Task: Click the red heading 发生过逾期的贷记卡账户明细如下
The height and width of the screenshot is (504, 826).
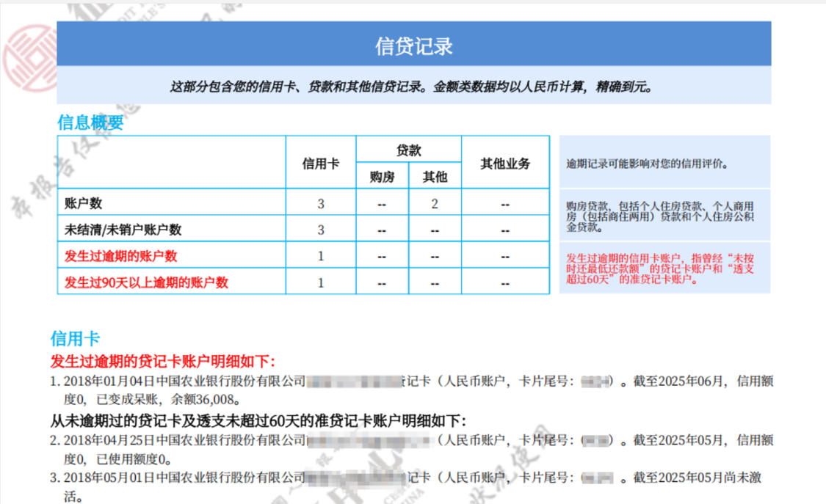Action: (163, 362)
